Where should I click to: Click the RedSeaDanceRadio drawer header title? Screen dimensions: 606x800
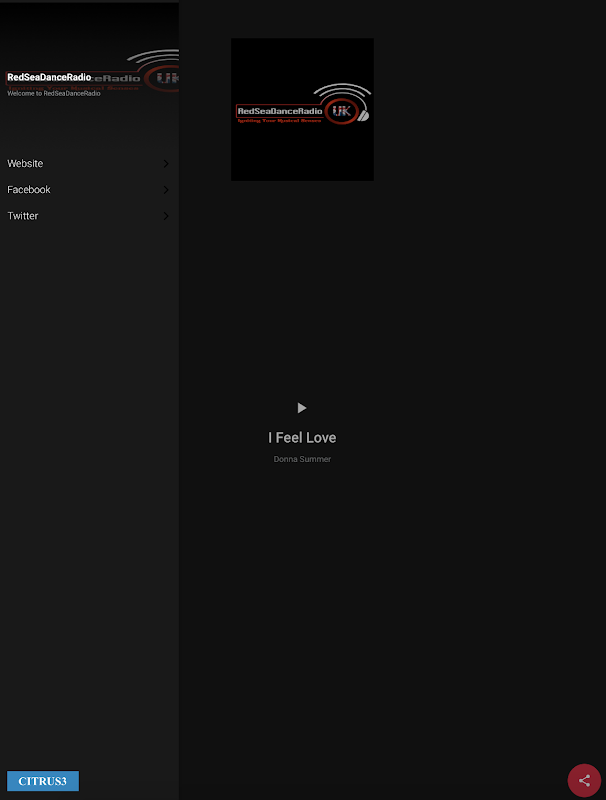49,77
